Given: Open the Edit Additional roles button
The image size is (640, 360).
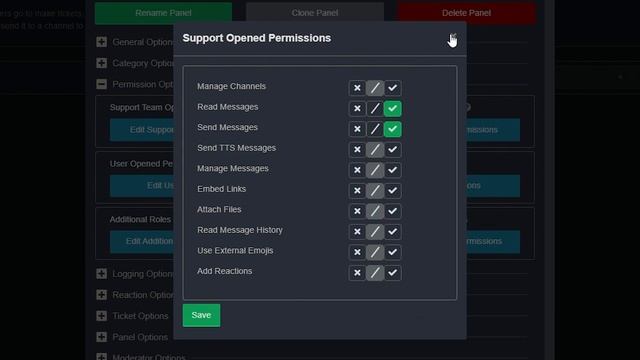Looking at the screenshot, I should tap(142, 241).
